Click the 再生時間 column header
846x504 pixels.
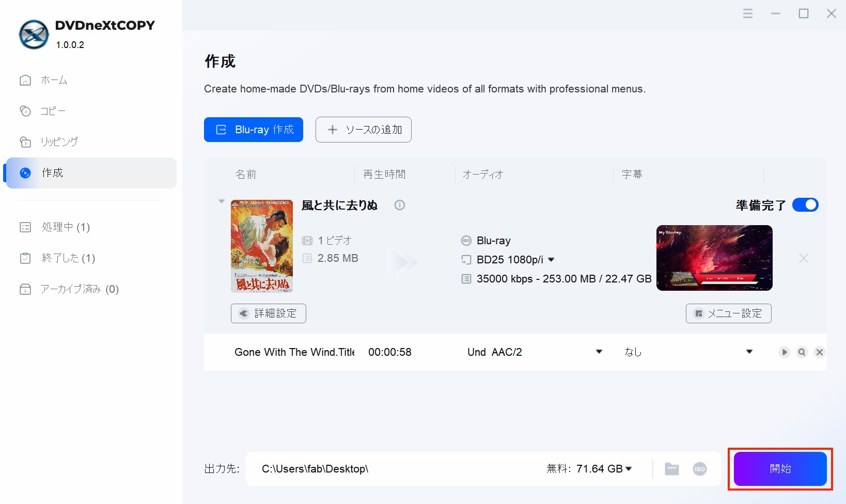point(384,175)
